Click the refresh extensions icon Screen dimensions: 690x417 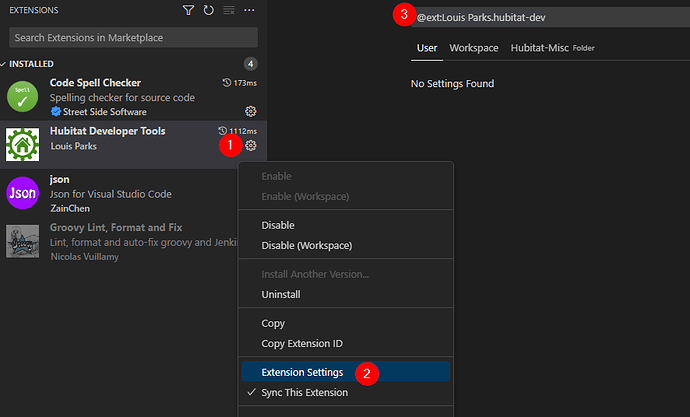click(x=209, y=10)
